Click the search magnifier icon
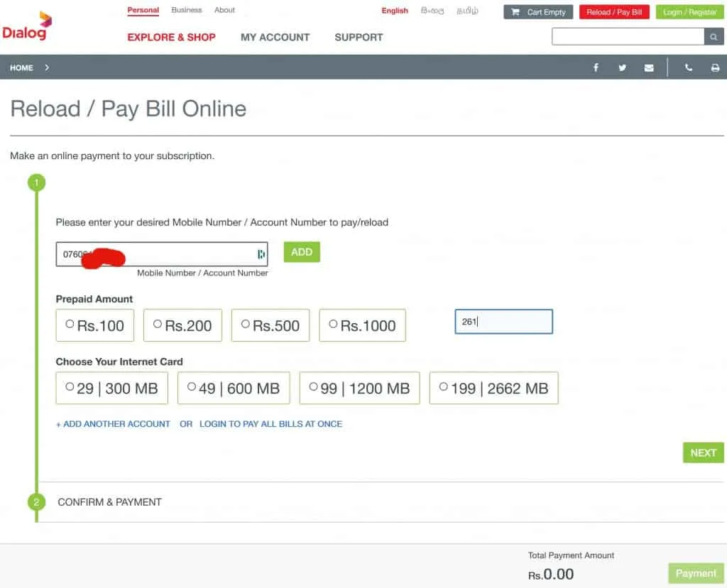This screenshot has width=727, height=588. [x=714, y=37]
